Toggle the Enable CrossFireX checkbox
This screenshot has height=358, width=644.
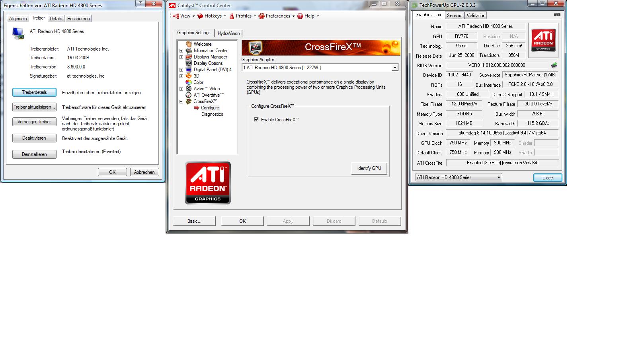click(x=256, y=119)
